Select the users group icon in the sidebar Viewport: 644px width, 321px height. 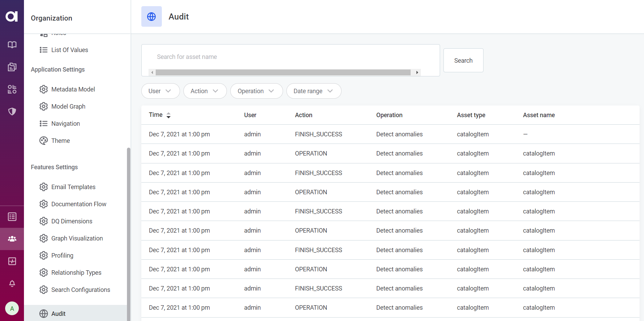click(12, 239)
